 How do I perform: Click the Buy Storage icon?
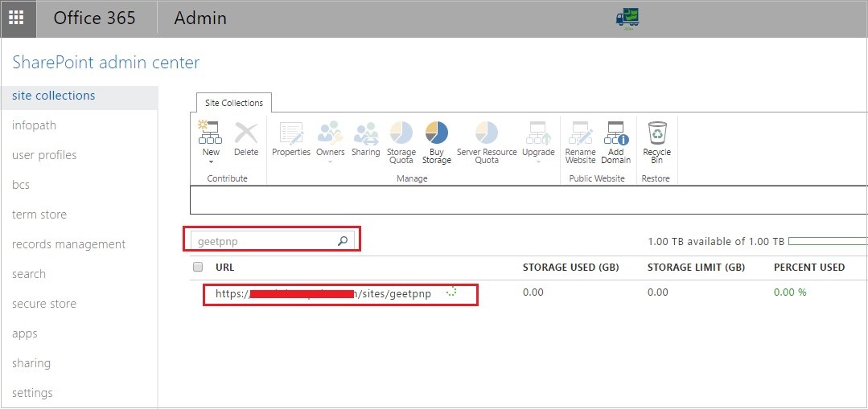tap(437, 133)
